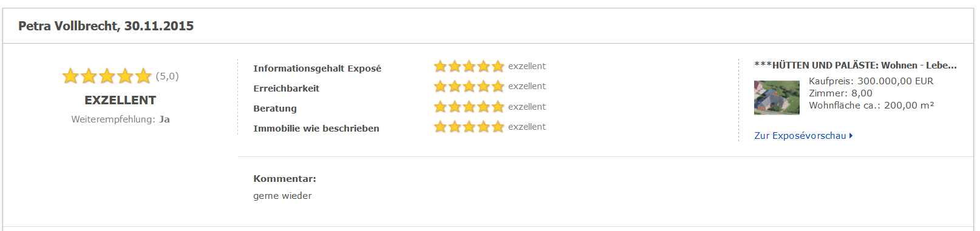Open the HÜTTEN UND PALÄSTE listing title
The image size is (980, 231).
[856, 65]
